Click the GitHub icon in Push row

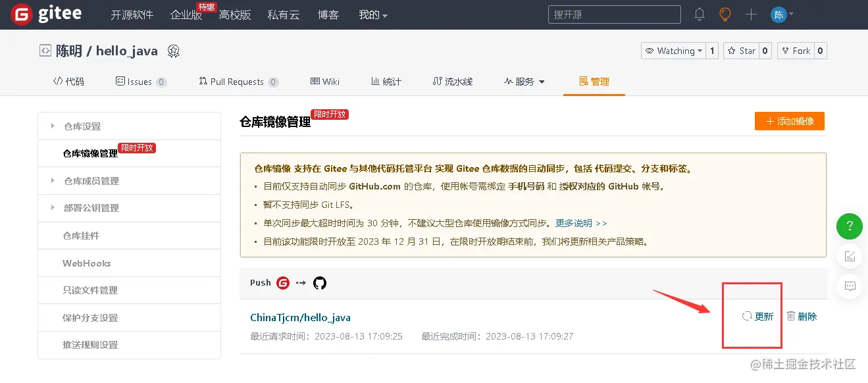tap(320, 283)
